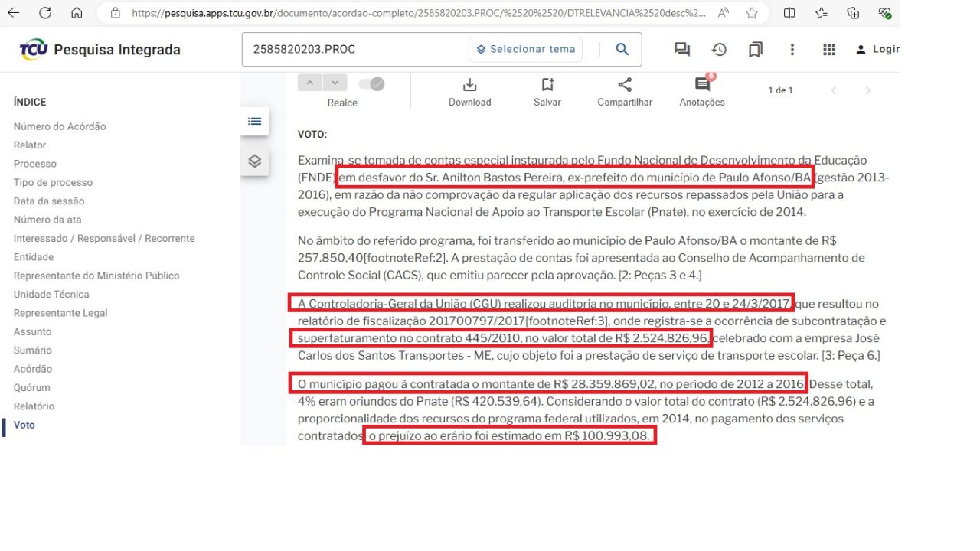Open Selecionar tema dropdown
This screenshot has width=980, height=551.
click(525, 49)
